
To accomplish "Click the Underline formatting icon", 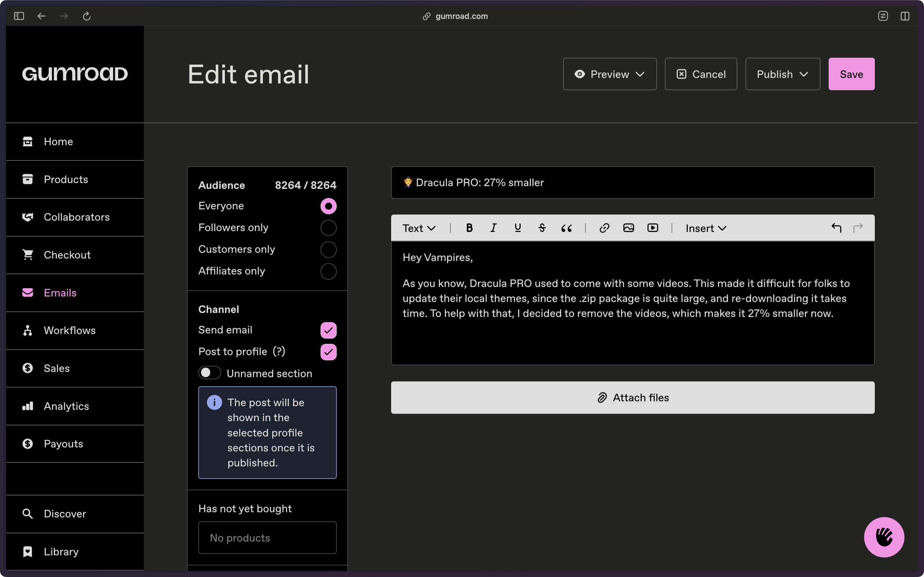I will (518, 228).
